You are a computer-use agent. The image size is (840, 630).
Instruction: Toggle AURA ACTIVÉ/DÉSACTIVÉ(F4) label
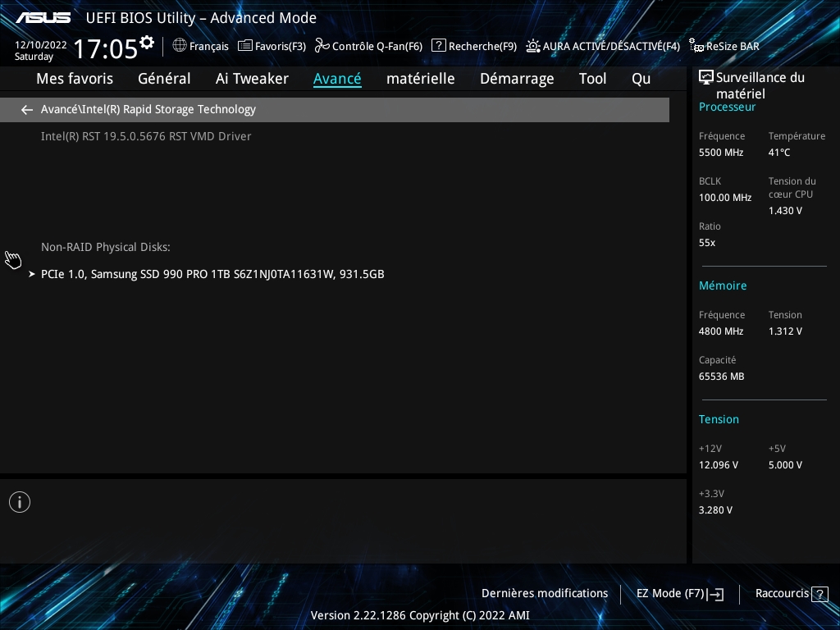[x=611, y=46]
